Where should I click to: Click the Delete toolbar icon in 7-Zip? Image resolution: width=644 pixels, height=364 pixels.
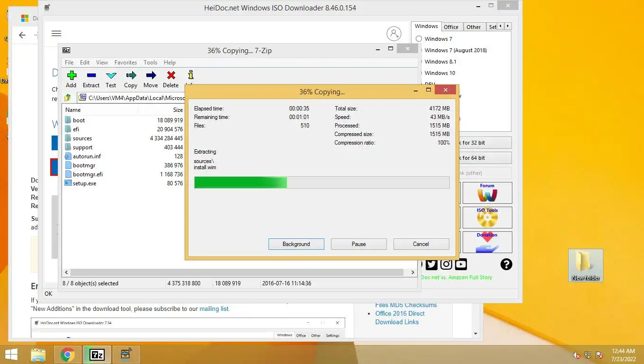click(171, 75)
